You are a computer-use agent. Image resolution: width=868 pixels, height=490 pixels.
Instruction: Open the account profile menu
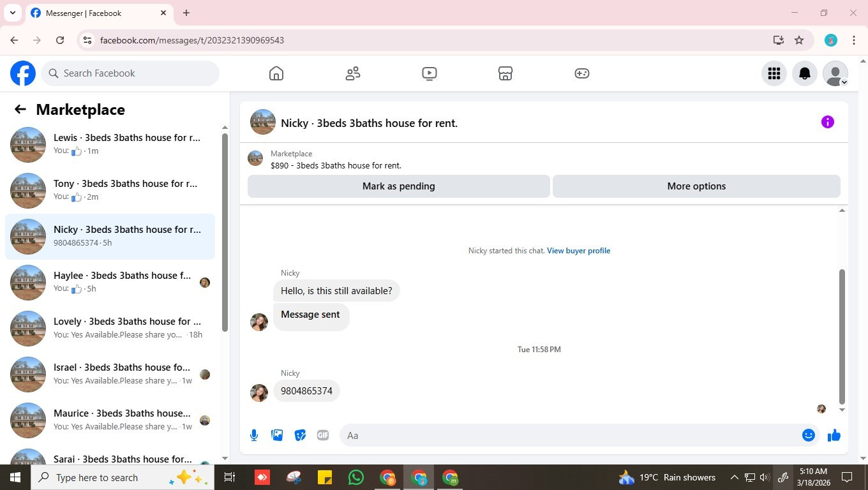click(x=835, y=73)
